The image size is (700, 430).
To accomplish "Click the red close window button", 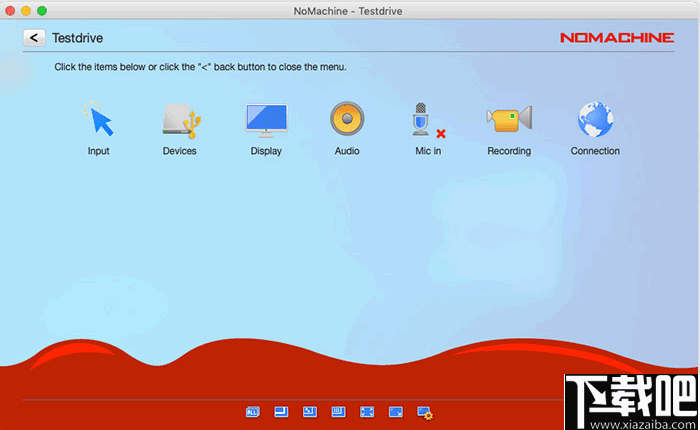I will tap(10, 11).
